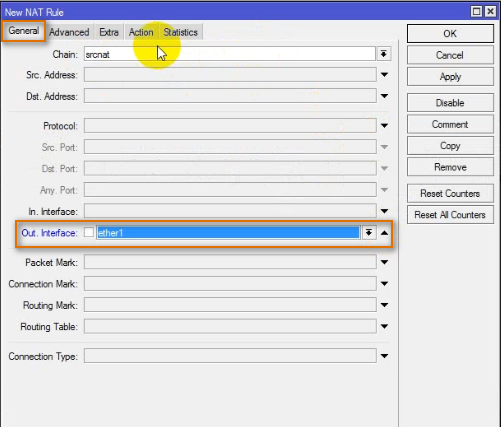Open the Out. Interface ether1 dropdown

pos(369,232)
